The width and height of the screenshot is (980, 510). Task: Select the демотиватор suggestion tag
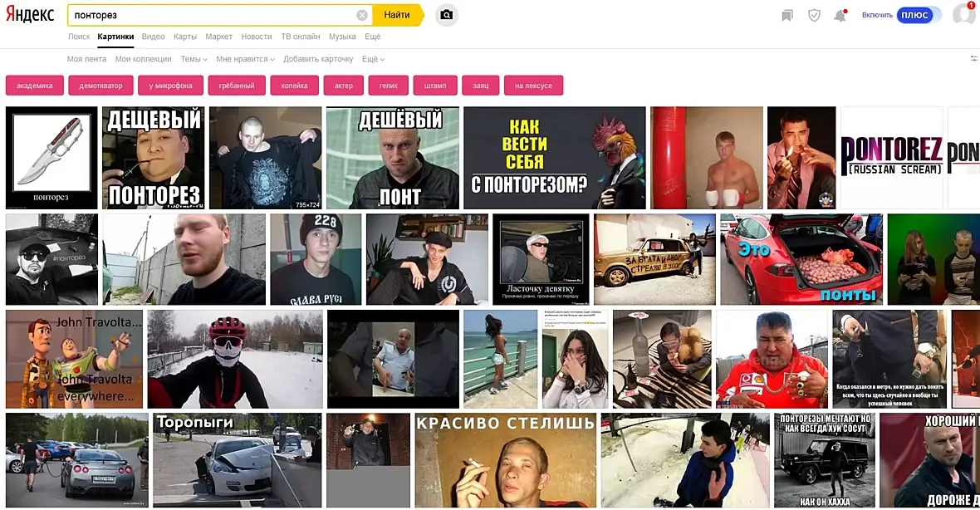coord(100,86)
